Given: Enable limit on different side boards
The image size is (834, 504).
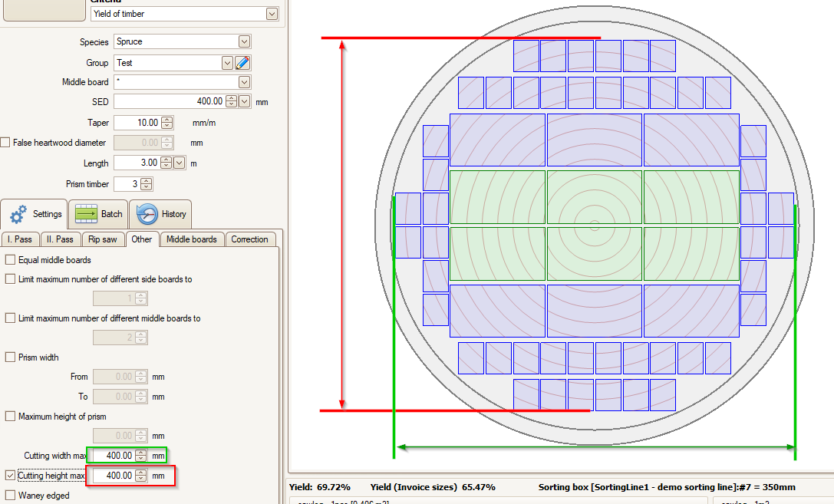Looking at the screenshot, I should coord(10,279).
